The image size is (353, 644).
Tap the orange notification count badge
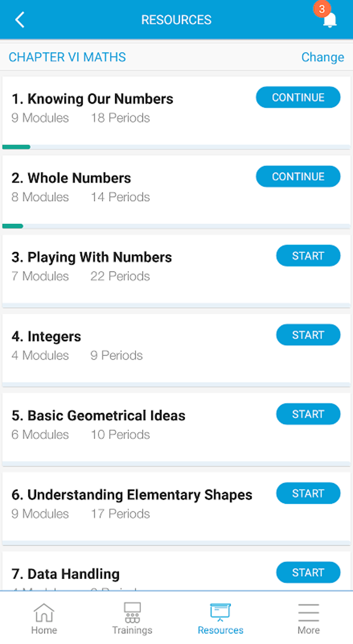[322, 9]
